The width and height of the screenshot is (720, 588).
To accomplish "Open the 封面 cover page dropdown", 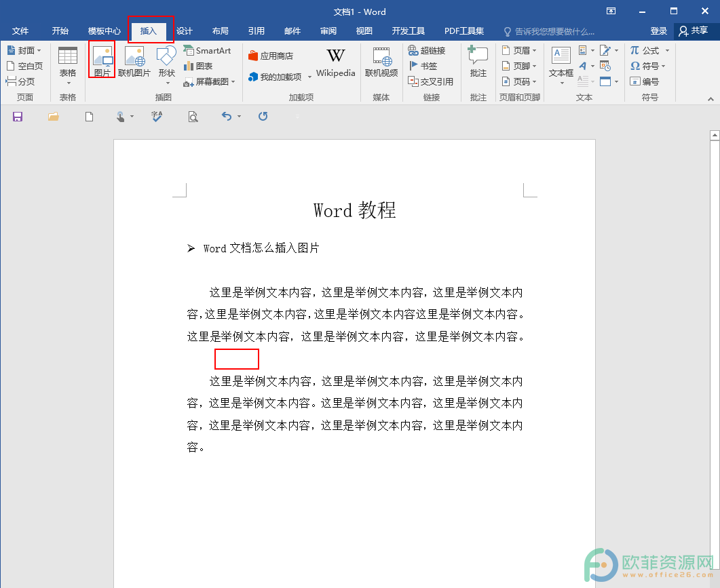I will coord(24,50).
